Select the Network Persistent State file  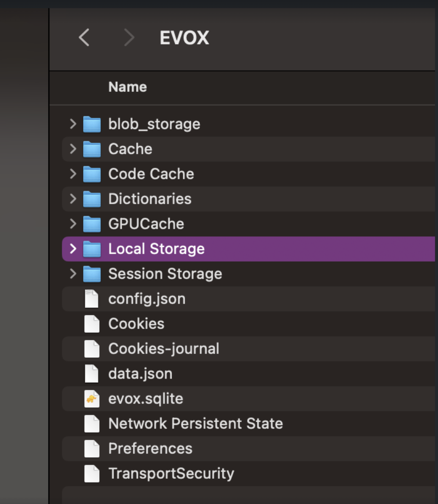point(195,424)
